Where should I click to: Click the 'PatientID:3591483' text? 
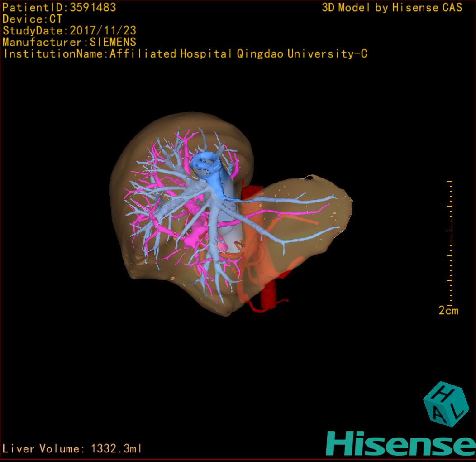tap(59, 7)
